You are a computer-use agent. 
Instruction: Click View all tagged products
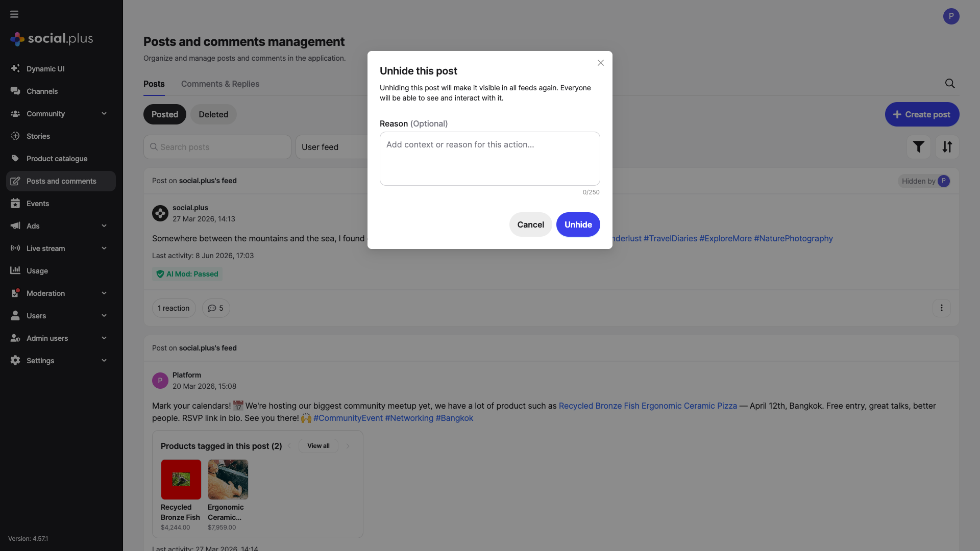pos(318,446)
